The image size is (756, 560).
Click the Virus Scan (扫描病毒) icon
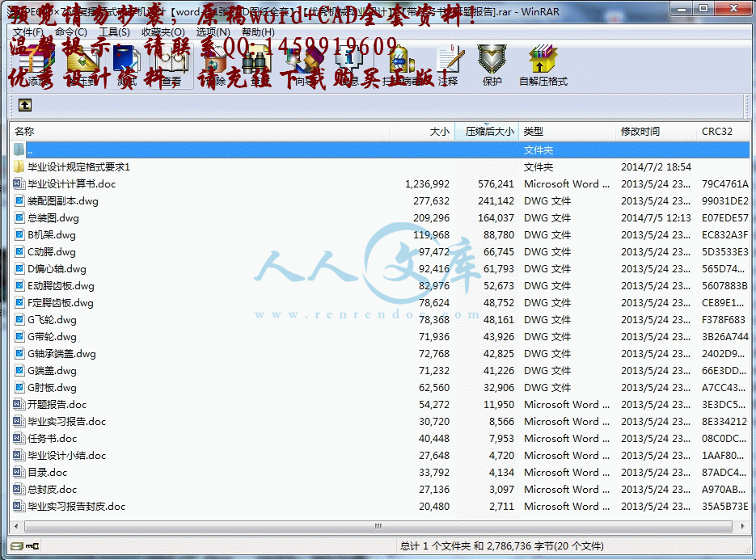(x=402, y=61)
